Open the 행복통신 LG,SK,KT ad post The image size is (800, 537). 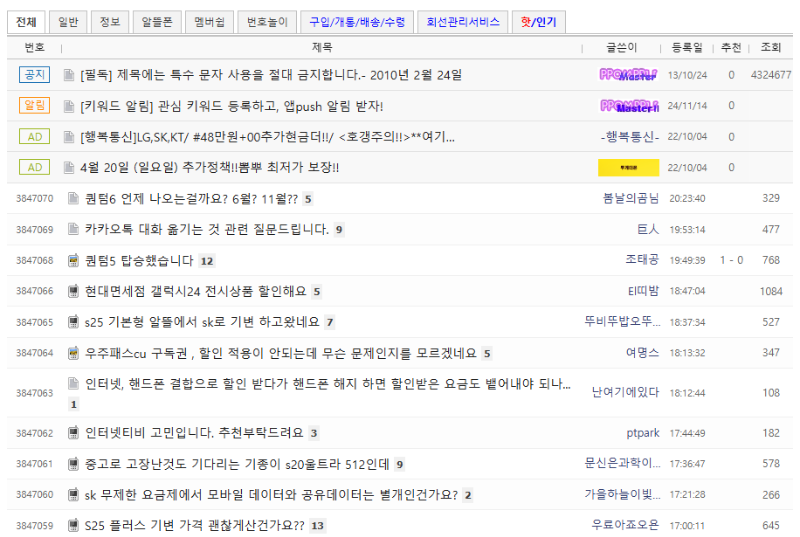coord(267,137)
